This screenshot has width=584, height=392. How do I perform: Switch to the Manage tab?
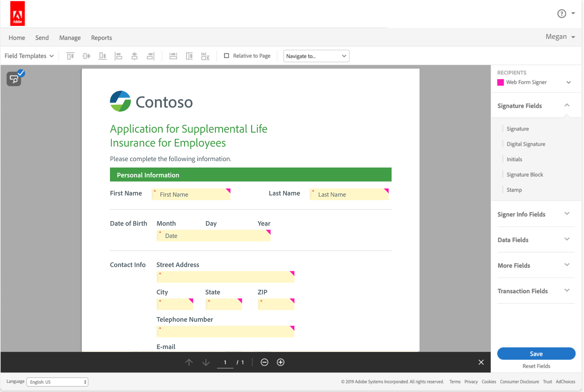tap(70, 37)
